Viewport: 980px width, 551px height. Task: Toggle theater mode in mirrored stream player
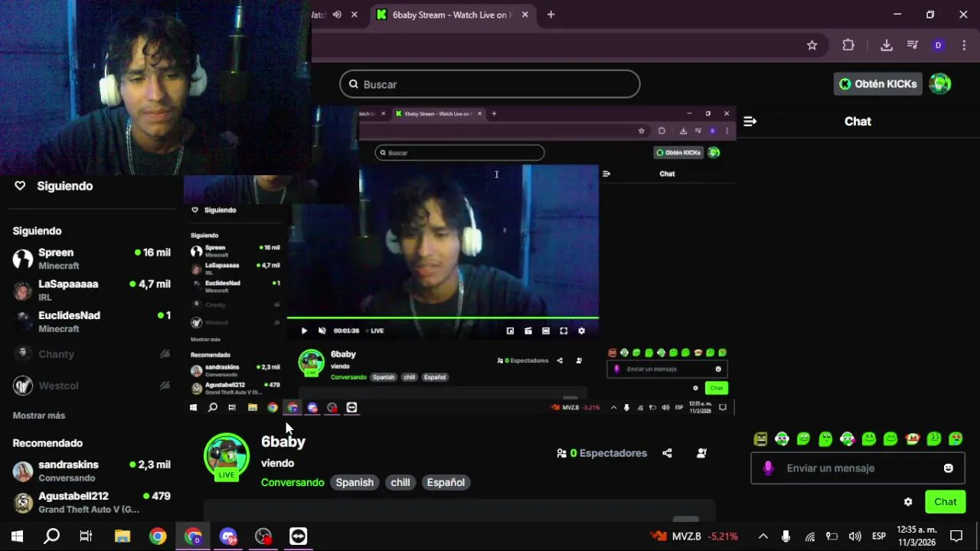pos(546,331)
